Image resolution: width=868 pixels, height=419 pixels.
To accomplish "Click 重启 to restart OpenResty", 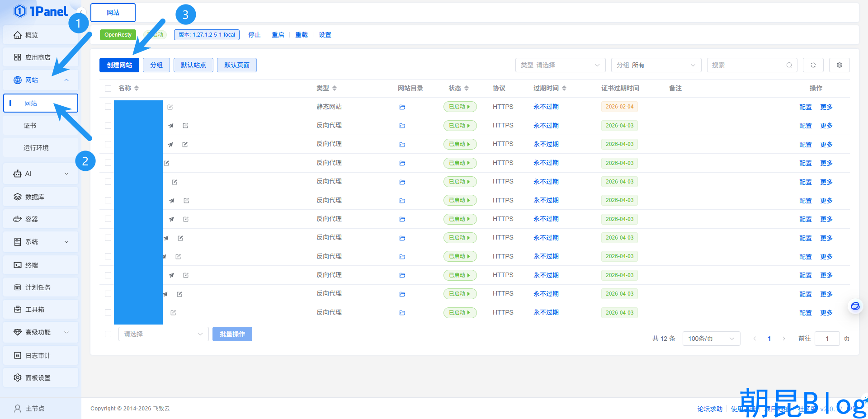I will 278,35.
